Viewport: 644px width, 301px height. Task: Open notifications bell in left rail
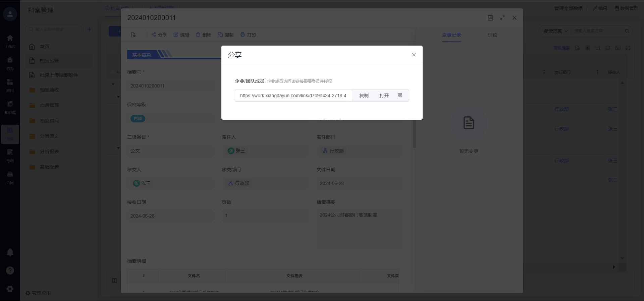[x=10, y=252]
